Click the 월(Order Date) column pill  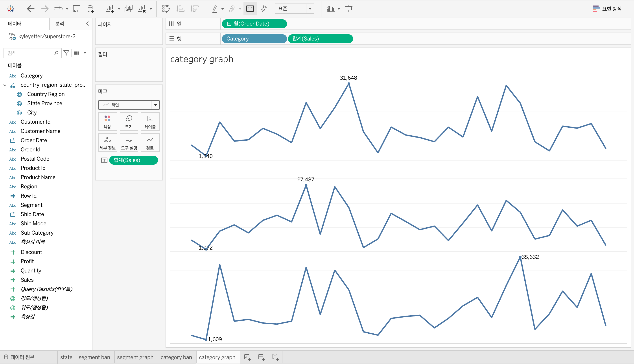(x=254, y=24)
